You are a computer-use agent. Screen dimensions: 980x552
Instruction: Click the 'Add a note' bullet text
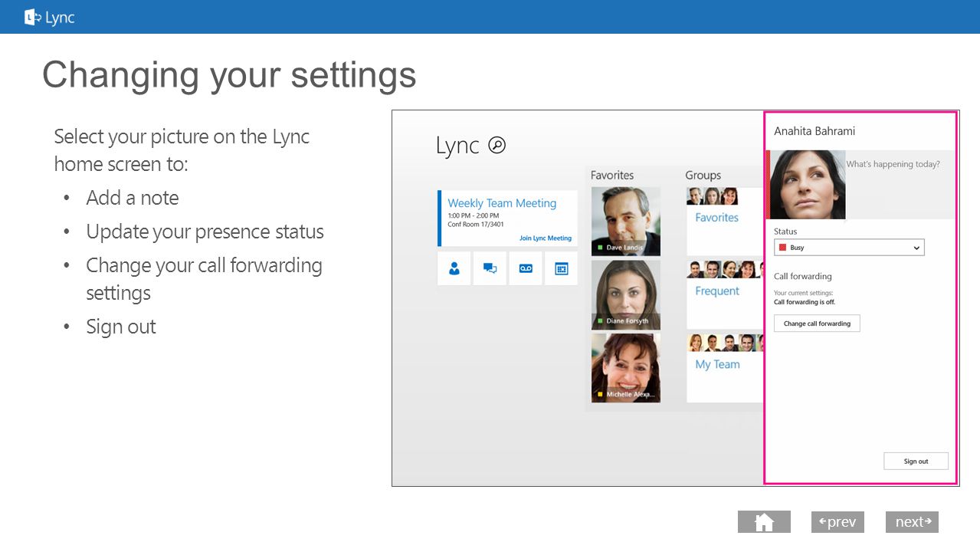coord(133,198)
